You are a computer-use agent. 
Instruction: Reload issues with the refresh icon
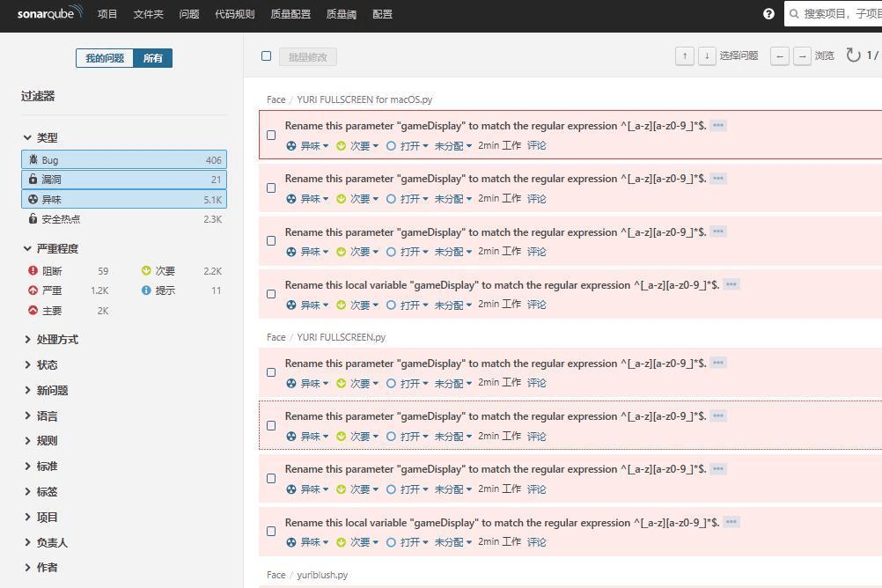coord(853,55)
